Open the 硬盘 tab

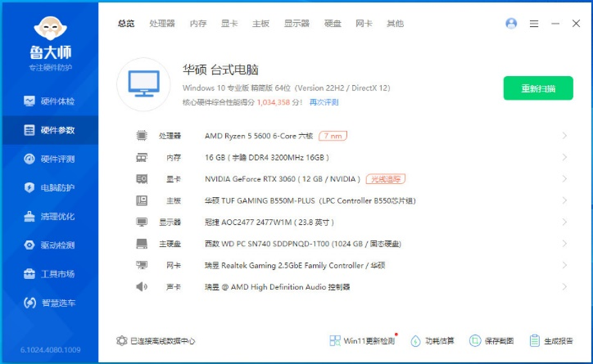333,24
